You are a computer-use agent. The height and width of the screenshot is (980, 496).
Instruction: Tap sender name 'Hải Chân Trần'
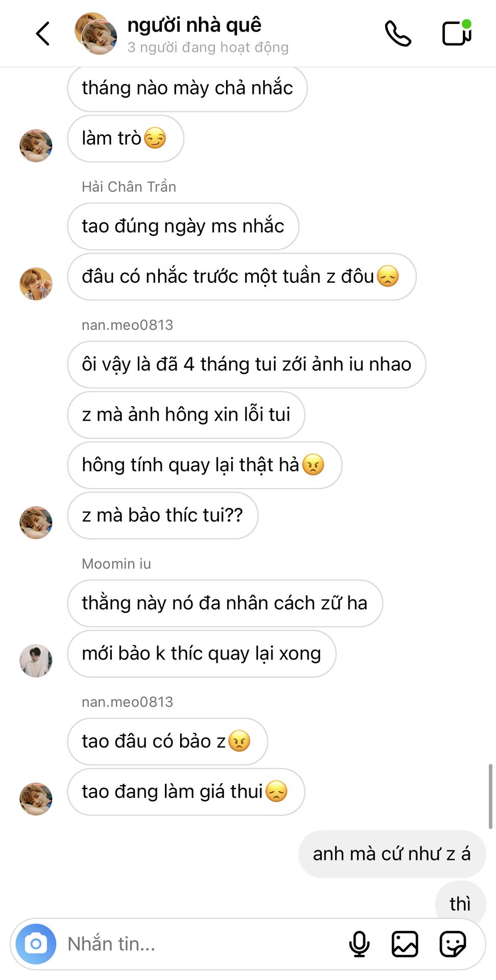coord(129,187)
